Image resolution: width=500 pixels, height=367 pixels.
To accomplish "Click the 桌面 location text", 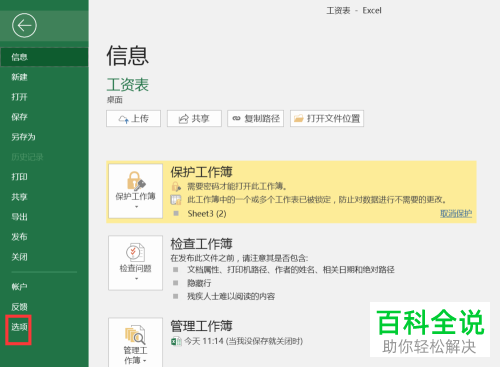I will pos(115,100).
